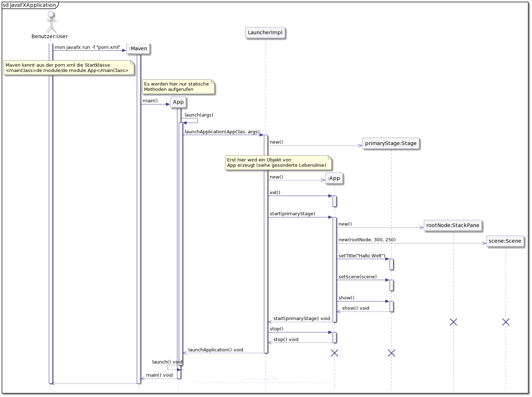Click the "Benutzer:User" actor name label
This screenshot has height=397, width=532.
coord(49,36)
